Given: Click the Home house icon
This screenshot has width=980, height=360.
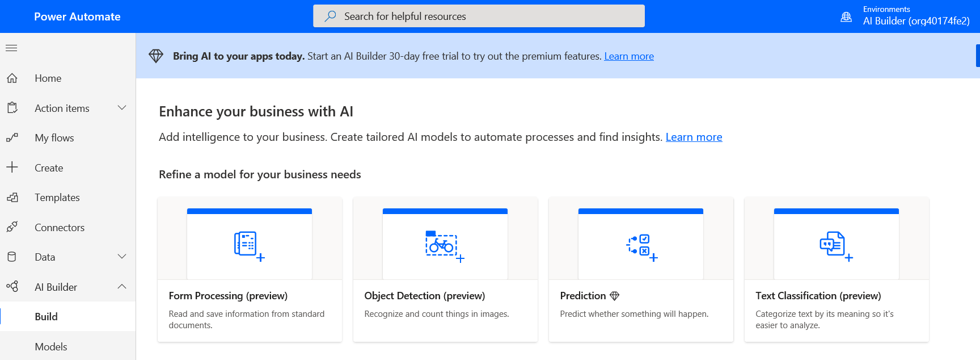Looking at the screenshot, I should click(12, 78).
